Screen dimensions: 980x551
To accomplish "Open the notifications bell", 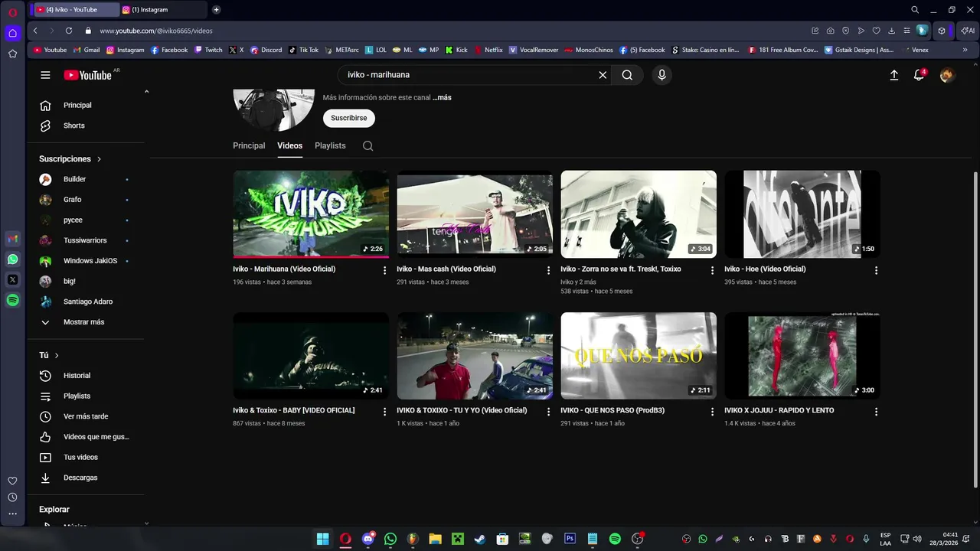I will (x=920, y=75).
